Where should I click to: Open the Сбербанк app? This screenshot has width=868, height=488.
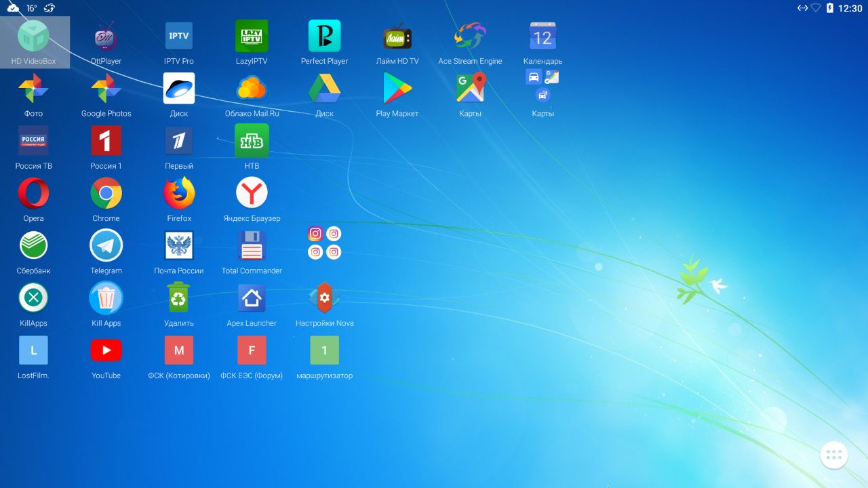click(x=33, y=245)
